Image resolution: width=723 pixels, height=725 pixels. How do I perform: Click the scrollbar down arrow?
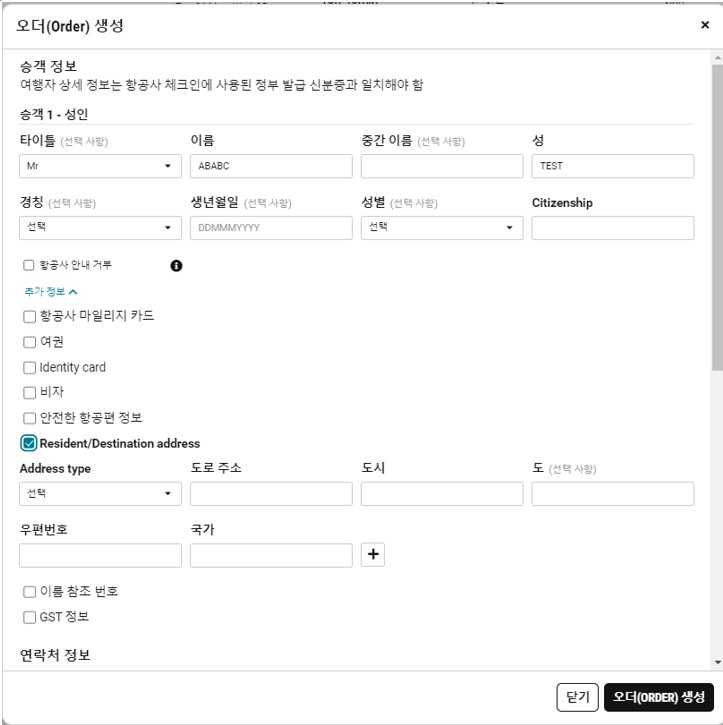717,663
